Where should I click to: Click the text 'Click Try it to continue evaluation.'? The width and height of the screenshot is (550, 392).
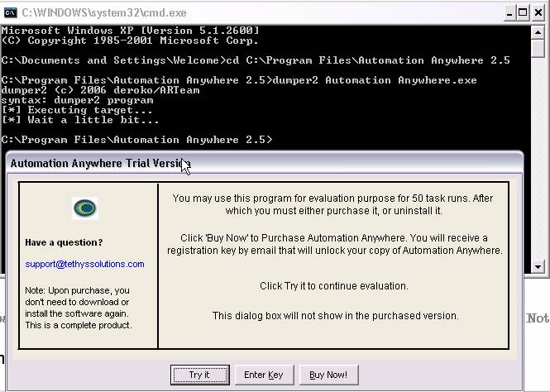coord(334,286)
